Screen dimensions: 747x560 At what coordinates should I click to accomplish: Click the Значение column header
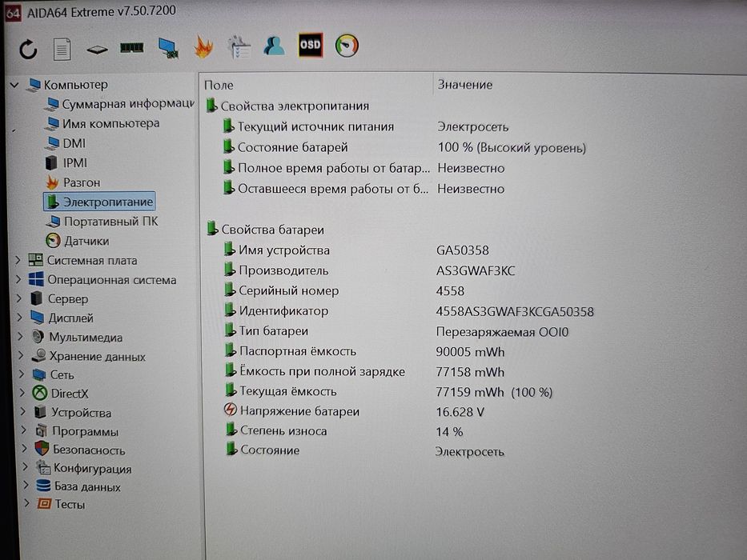pos(465,84)
